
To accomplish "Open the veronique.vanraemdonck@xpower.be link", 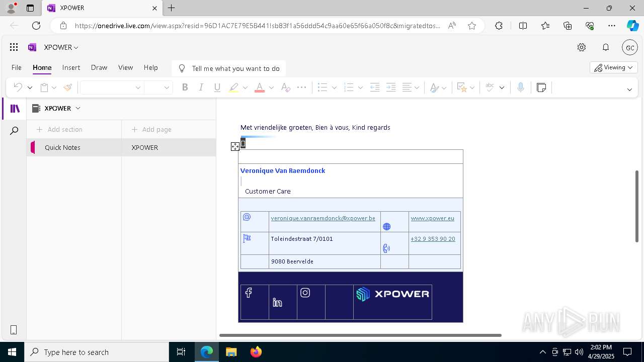I will coord(323,218).
